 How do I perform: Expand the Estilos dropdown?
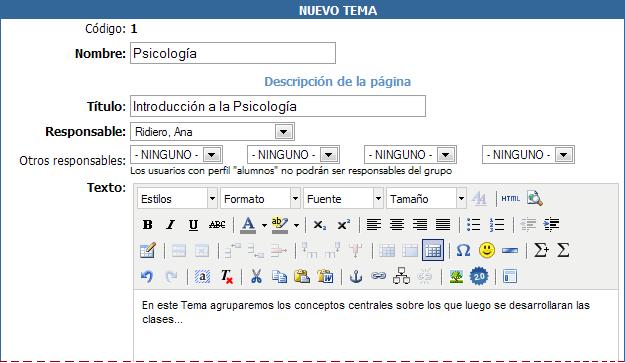(x=177, y=198)
